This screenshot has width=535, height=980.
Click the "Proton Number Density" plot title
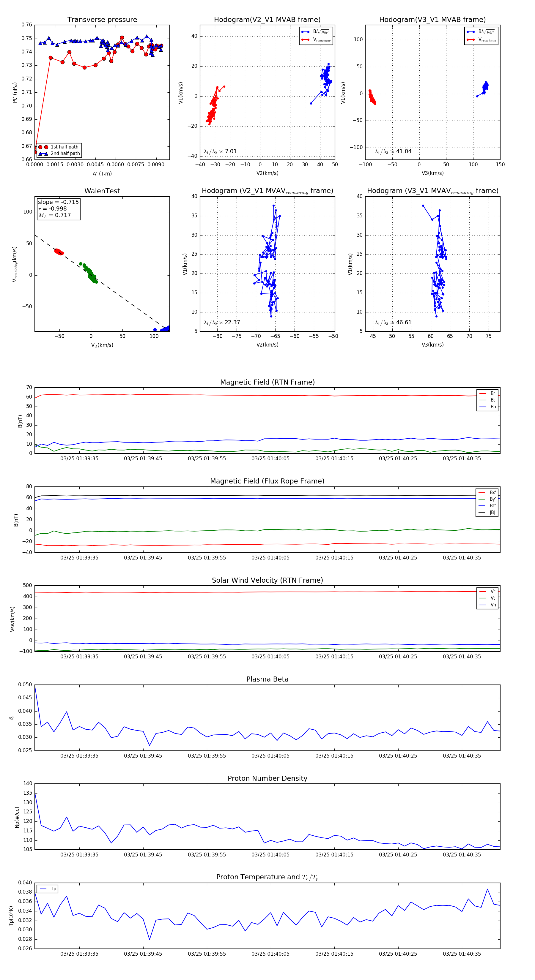[267, 778]
